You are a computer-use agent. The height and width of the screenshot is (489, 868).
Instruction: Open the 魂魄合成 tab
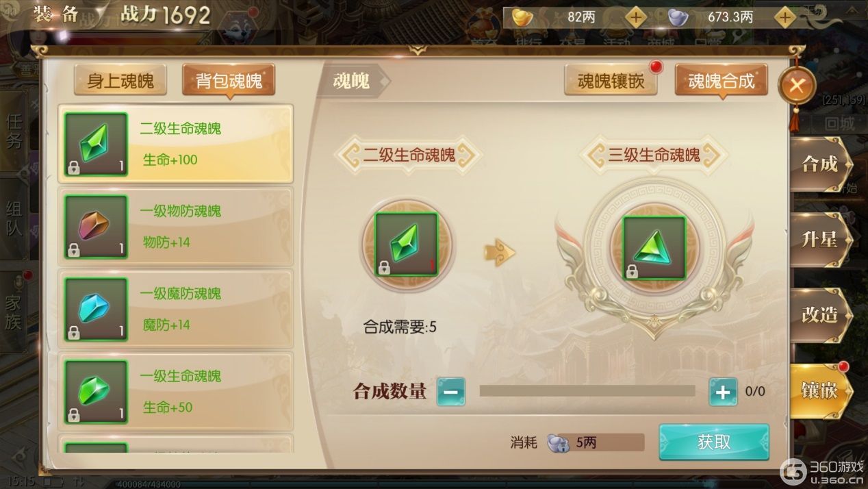pyautogui.click(x=722, y=81)
